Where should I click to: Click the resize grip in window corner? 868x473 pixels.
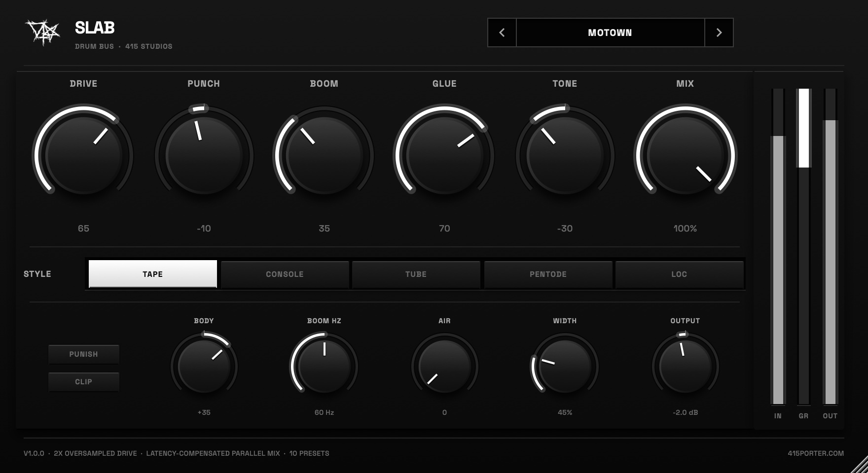(x=859, y=464)
